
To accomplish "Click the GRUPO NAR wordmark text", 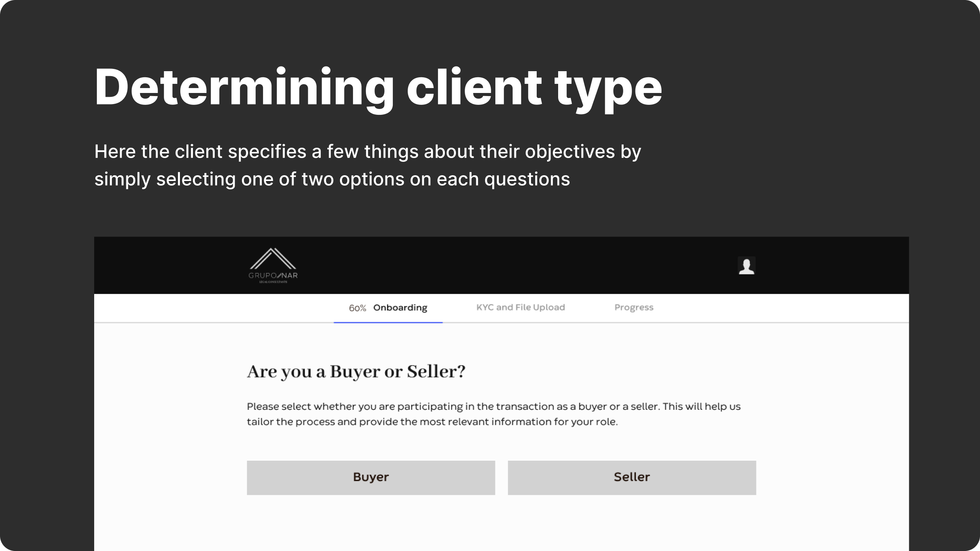I will click(273, 275).
